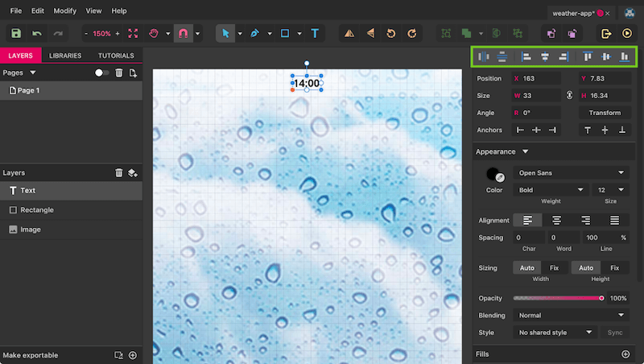Click the fit-to-screen zoom icon
The image size is (644, 364).
[133, 33]
